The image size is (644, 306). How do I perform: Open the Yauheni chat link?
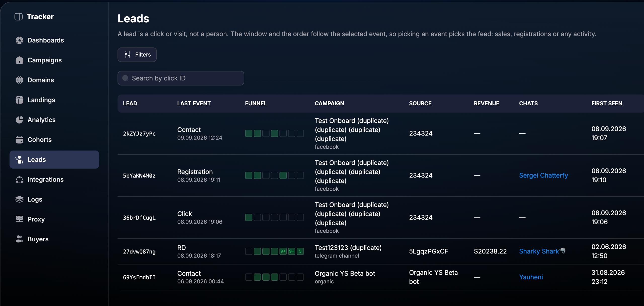click(531, 277)
